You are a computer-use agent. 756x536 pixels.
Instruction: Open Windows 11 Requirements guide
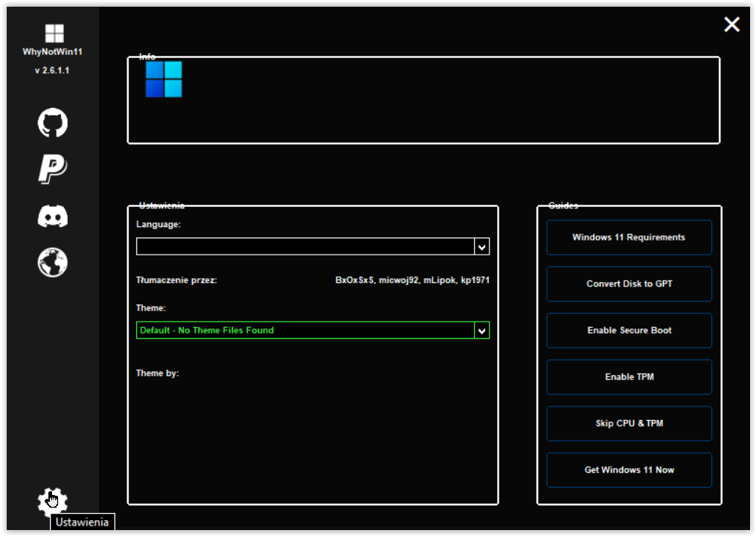(629, 237)
